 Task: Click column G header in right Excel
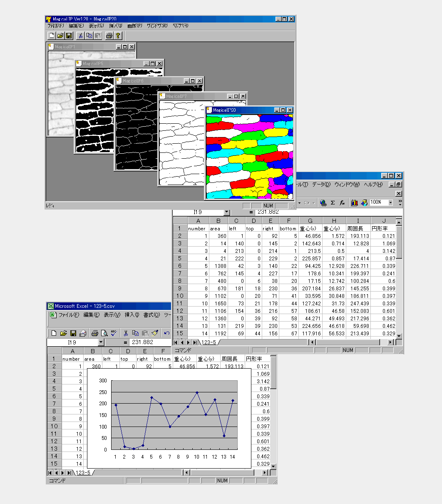tap(310, 221)
